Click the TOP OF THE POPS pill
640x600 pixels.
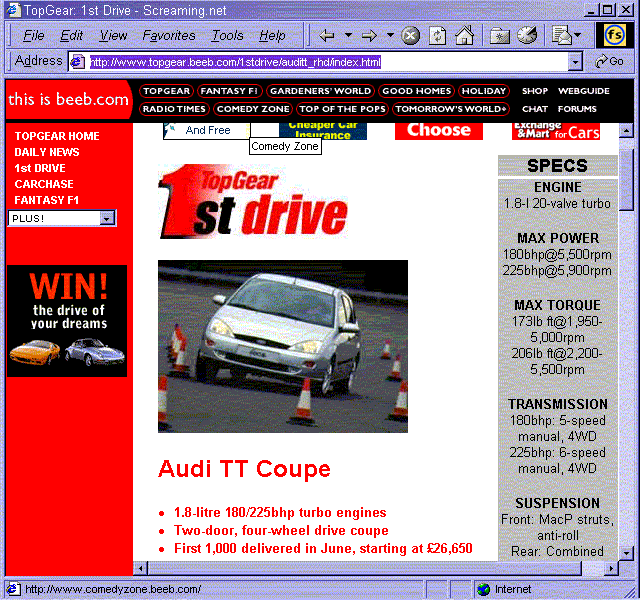tap(342, 109)
